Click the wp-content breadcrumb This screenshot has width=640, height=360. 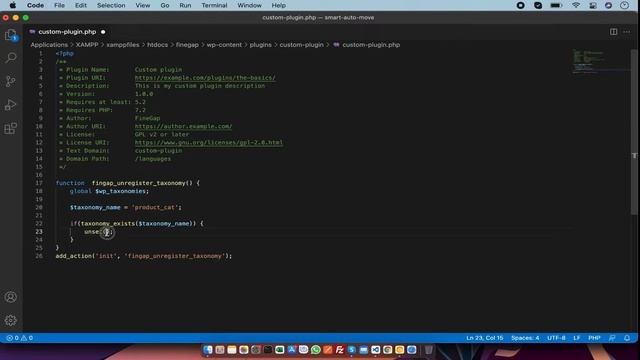pyautogui.click(x=224, y=45)
